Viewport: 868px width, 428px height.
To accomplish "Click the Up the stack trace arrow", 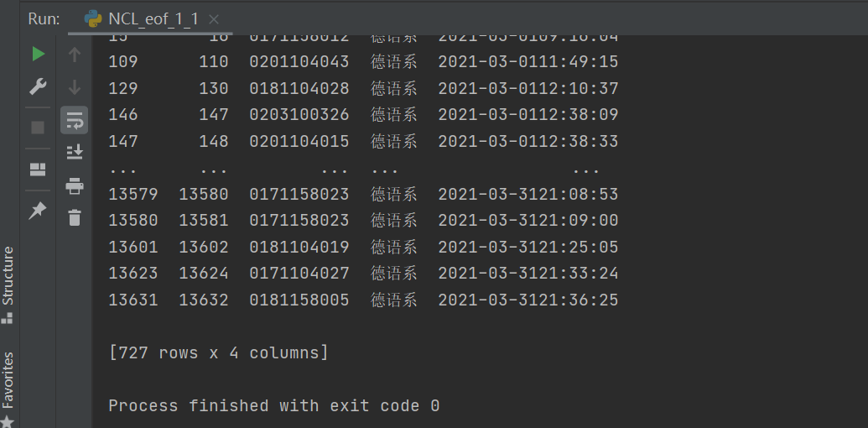I will 74,55.
